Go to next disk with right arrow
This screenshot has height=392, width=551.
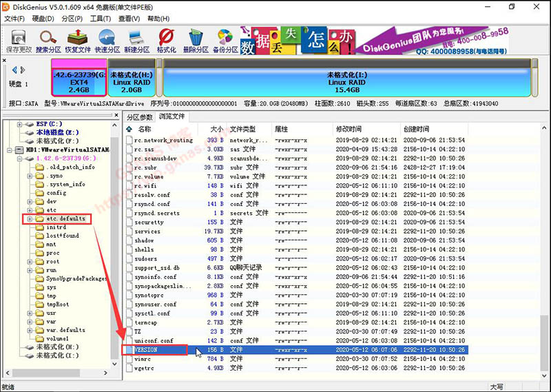[22, 70]
